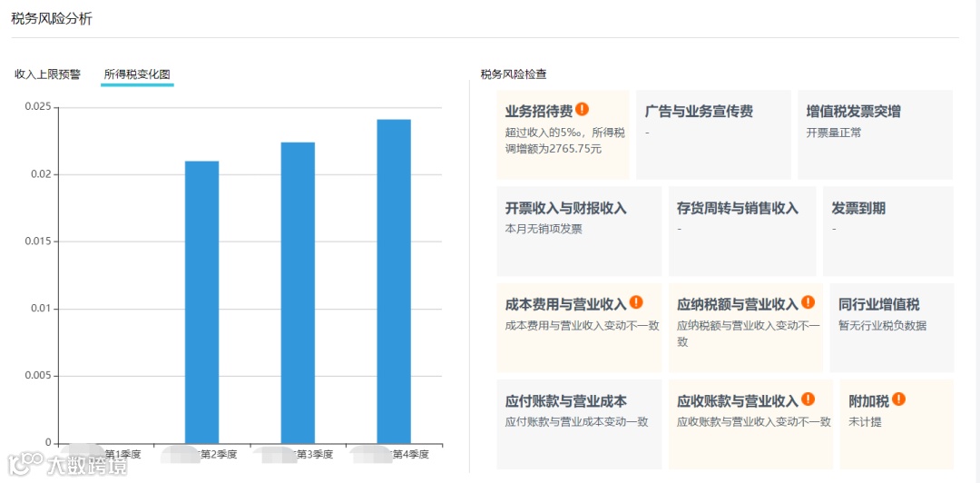Click text 未计提
This screenshot has width=980, height=483.
pos(865,421)
